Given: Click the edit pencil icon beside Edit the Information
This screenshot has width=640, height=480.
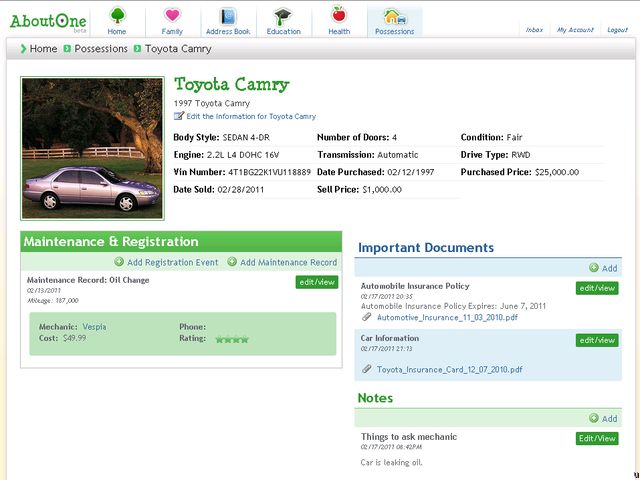Looking at the screenshot, I should [x=179, y=116].
